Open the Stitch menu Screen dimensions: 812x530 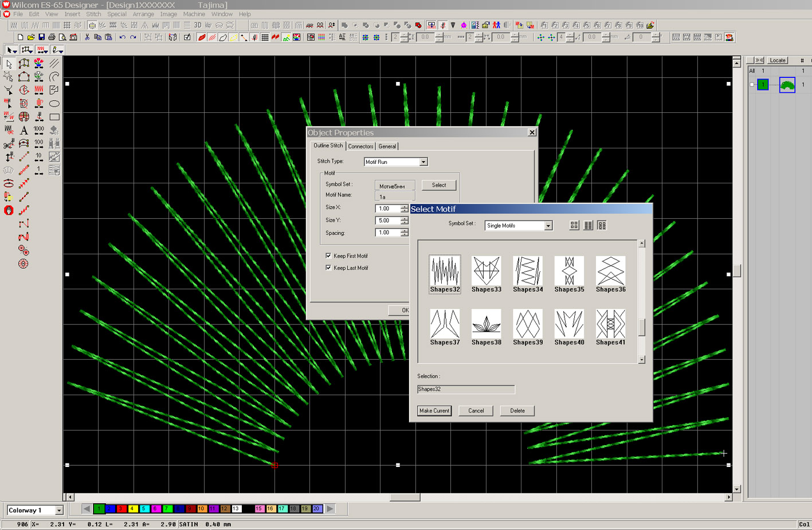[x=93, y=14]
